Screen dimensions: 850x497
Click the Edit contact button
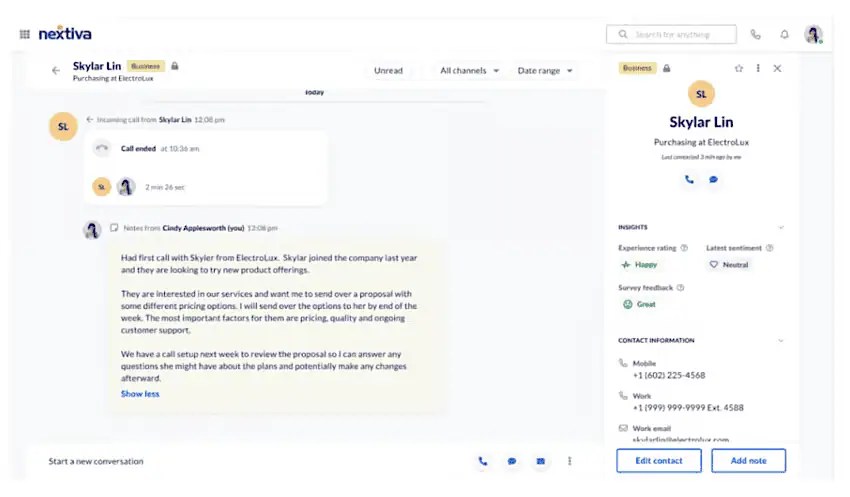659,460
